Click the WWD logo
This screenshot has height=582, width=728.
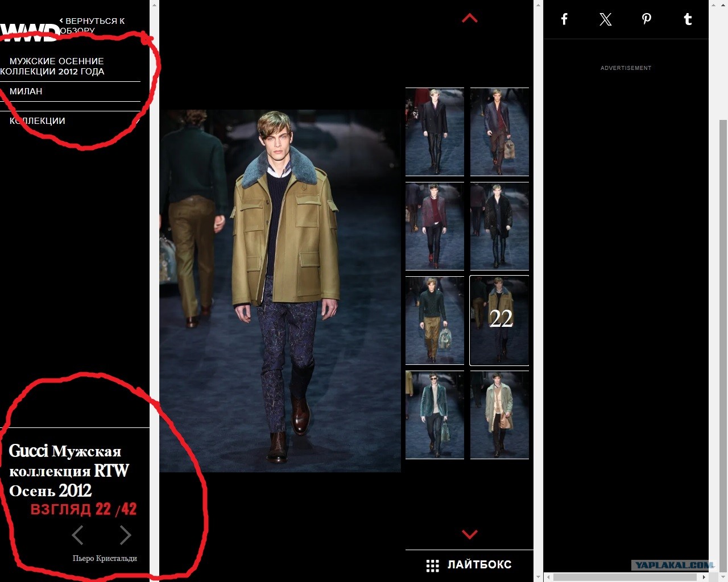tap(30, 32)
